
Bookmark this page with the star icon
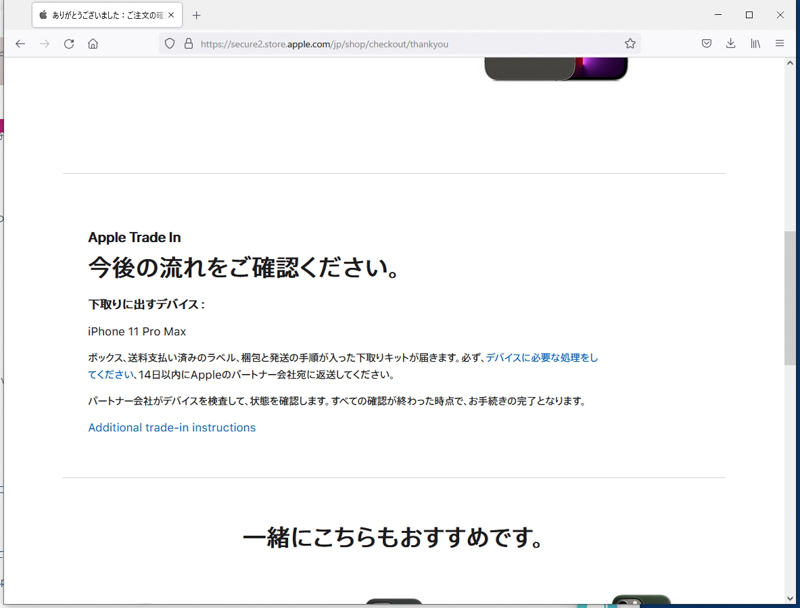coord(630,44)
